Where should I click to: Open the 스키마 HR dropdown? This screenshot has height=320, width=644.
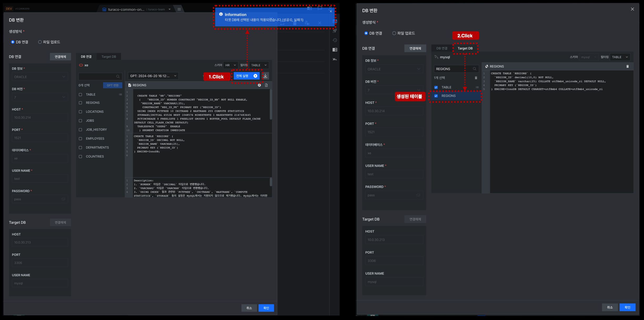(x=230, y=65)
